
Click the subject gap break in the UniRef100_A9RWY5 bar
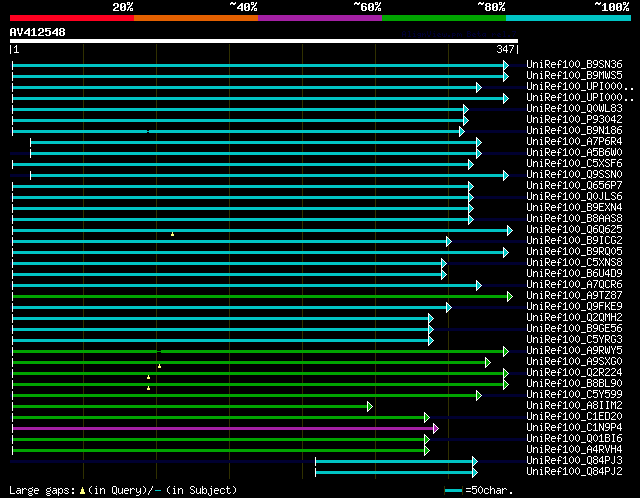(160, 351)
